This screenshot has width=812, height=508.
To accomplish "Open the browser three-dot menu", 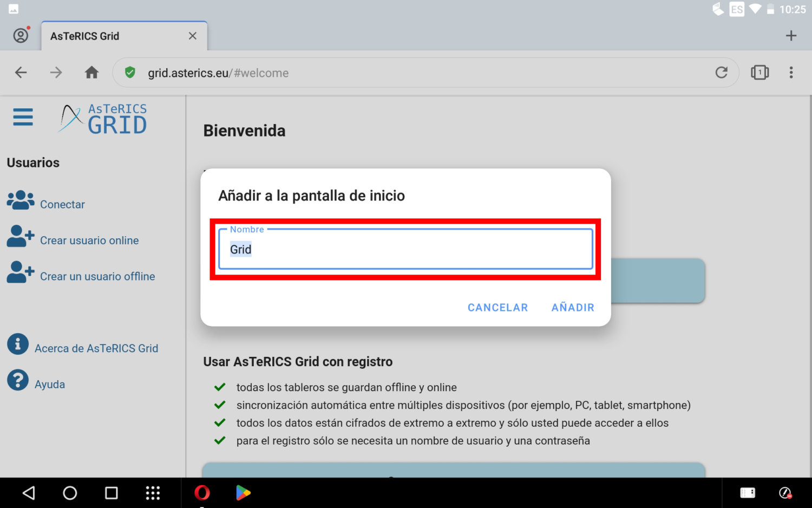I will click(x=791, y=72).
